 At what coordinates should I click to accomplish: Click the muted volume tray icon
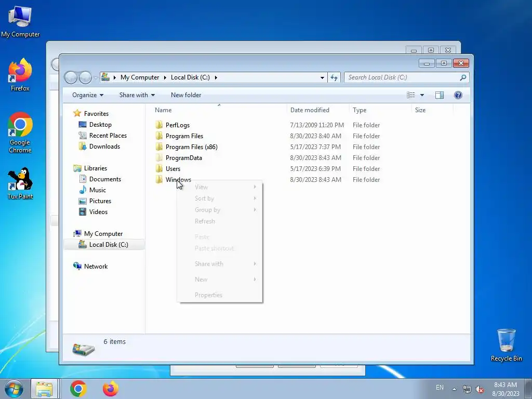(x=480, y=390)
